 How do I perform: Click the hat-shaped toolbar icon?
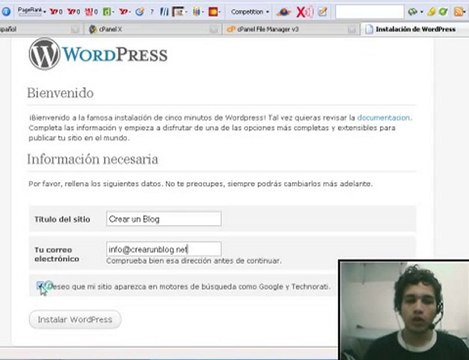click(284, 12)
